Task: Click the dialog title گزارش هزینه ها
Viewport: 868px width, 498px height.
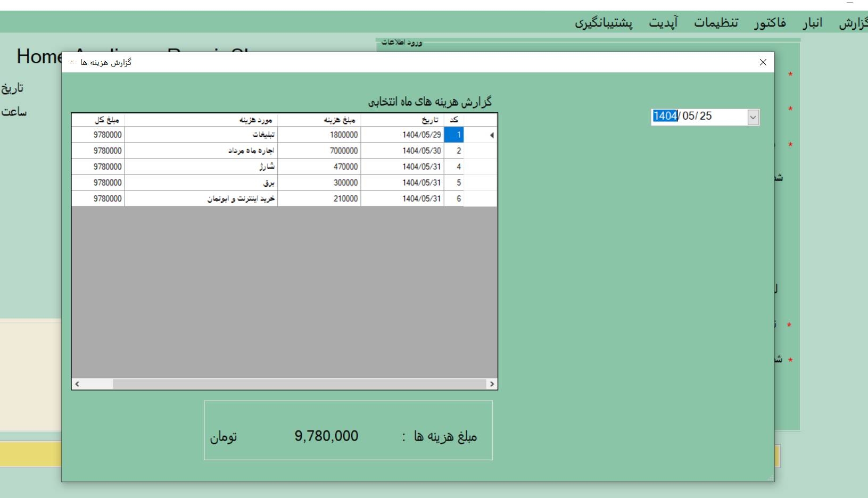Action: pyautogui.click(x=106, y=62)
